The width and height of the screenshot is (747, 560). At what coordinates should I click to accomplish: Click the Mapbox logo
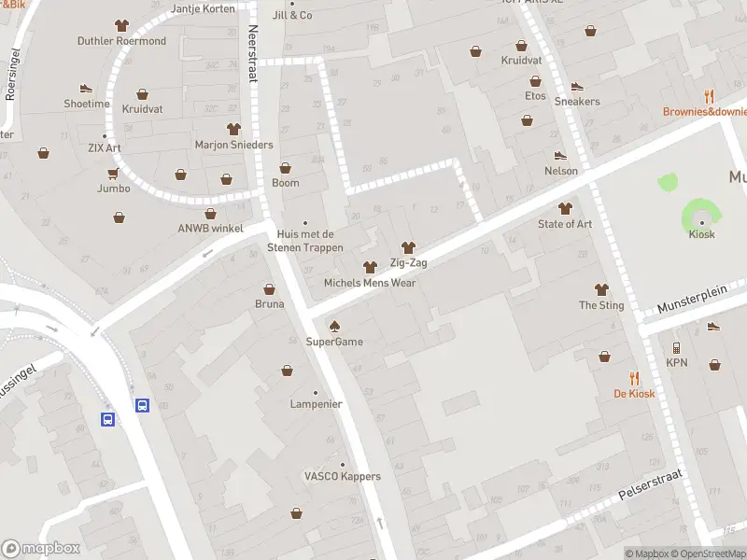point(40,548)
